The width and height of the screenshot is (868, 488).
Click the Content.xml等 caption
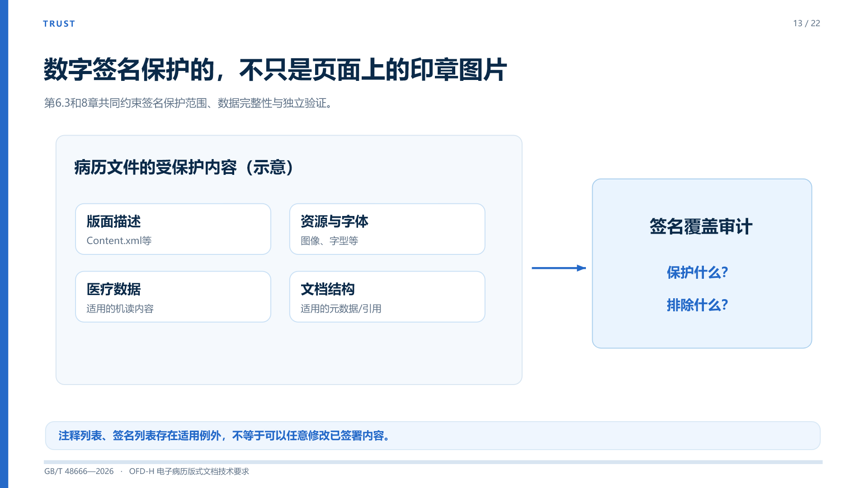click(x=119, y=241)
